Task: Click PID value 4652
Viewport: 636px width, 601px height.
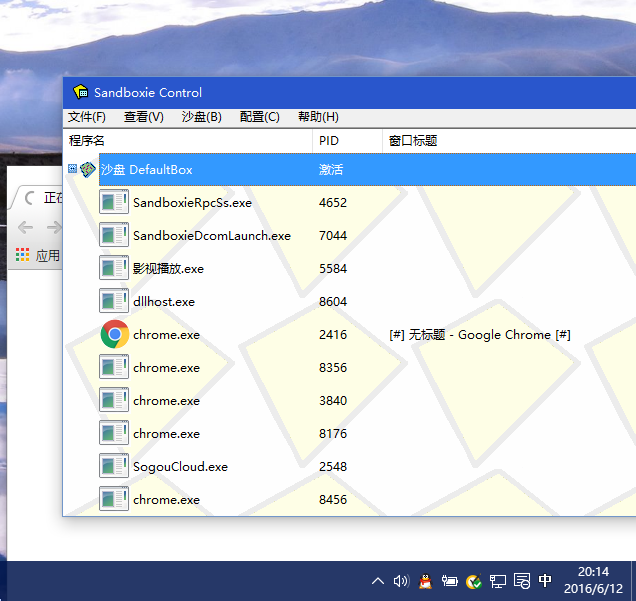Action: pos(333,202)
